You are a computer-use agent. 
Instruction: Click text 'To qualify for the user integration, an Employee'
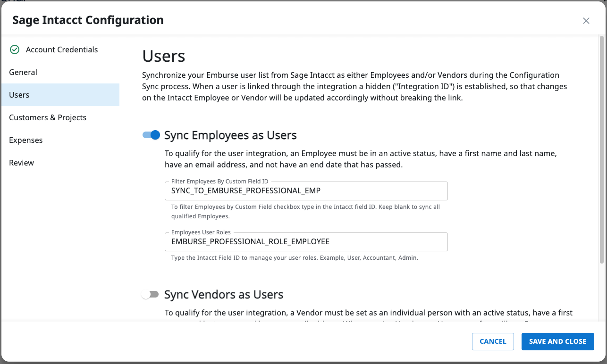[361, 159]
